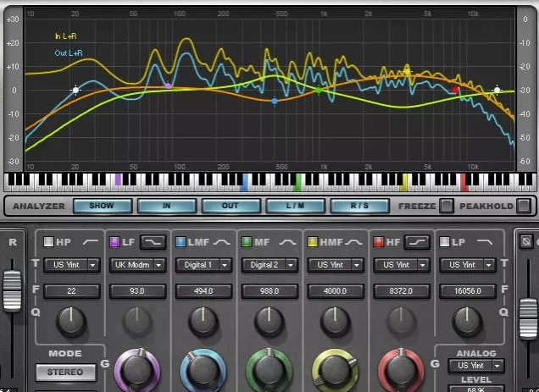Click the HMF frequency field showing 4000.0
The height and width of the screenshot is (392, 539).
coord(336,291)
